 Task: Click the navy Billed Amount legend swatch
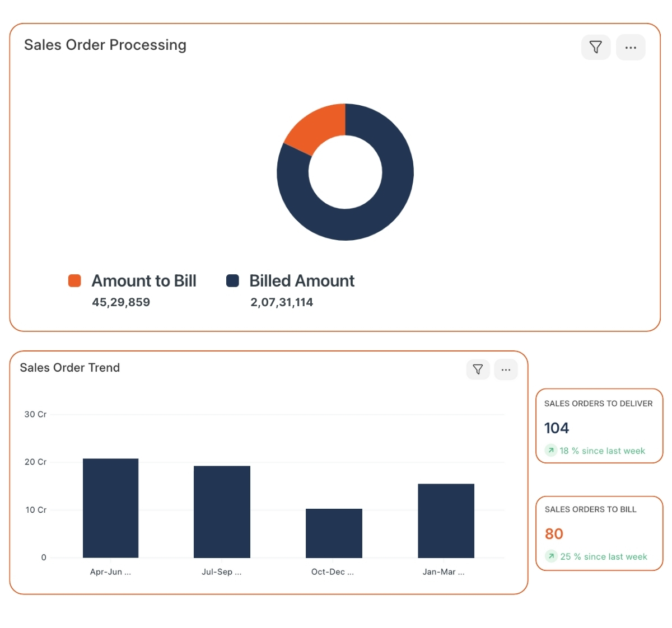pos(232,280)
